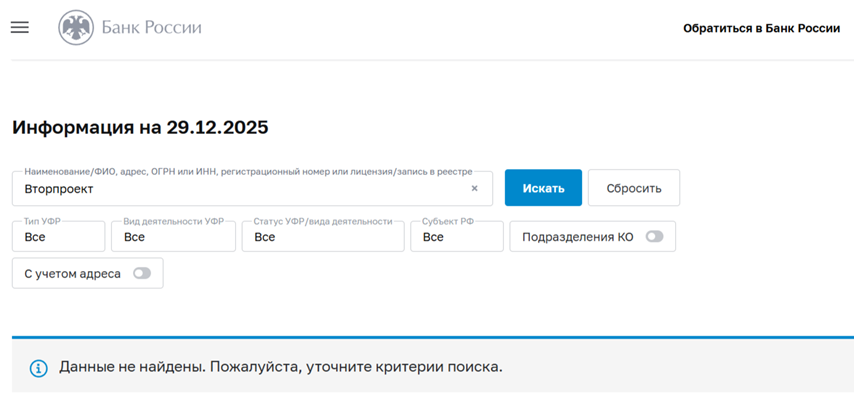Click the info icon in the notification bar

(x=39, y=367)
